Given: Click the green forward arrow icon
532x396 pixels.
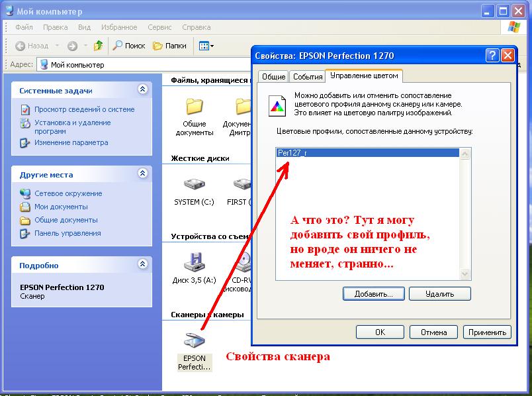Looking at the screenshot, I should point(72,46).
